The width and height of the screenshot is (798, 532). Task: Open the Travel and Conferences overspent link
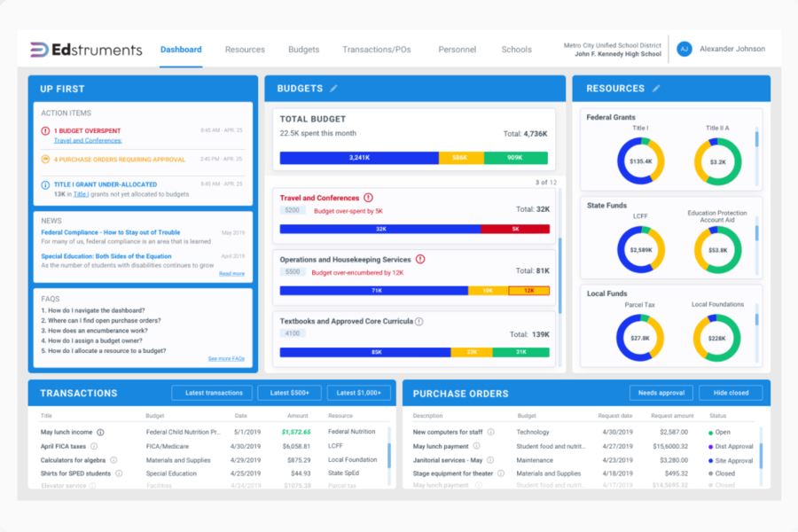pos(88,141)
